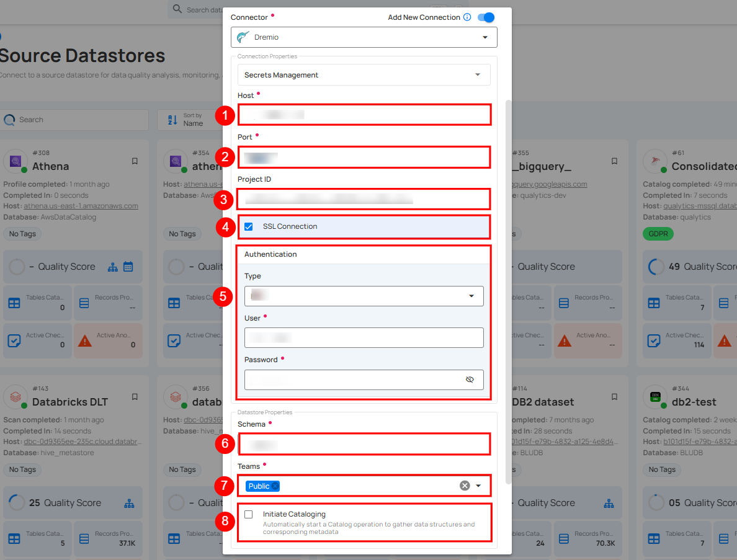Viewport: 737px width, 560px height.
Task: Open the Connector dropdown showing Dremio
Action: [485, 37]
